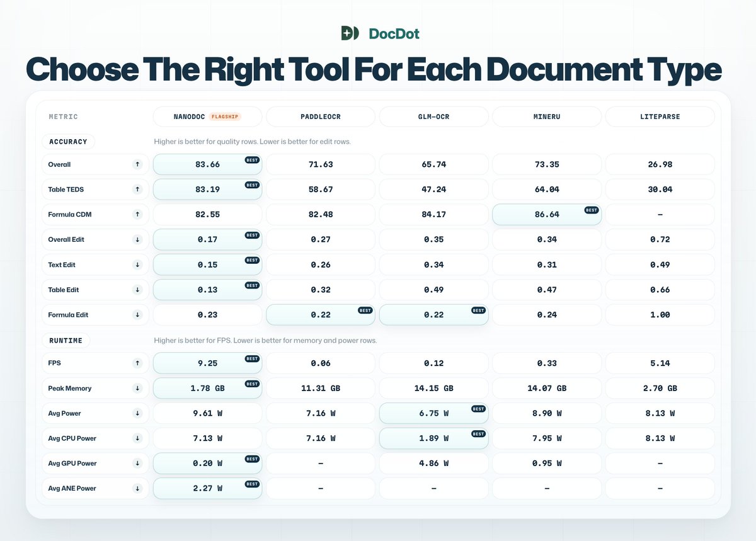Screen dimensions: 756x541
Task: Click the 82.55 NanoDoc Formula CDM value
Action: click(208, 215)
